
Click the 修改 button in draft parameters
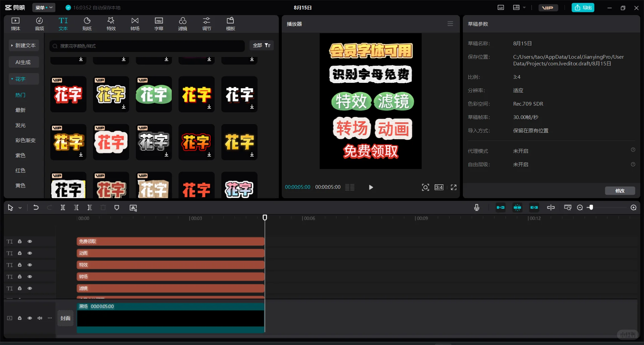tap(620, 191)
